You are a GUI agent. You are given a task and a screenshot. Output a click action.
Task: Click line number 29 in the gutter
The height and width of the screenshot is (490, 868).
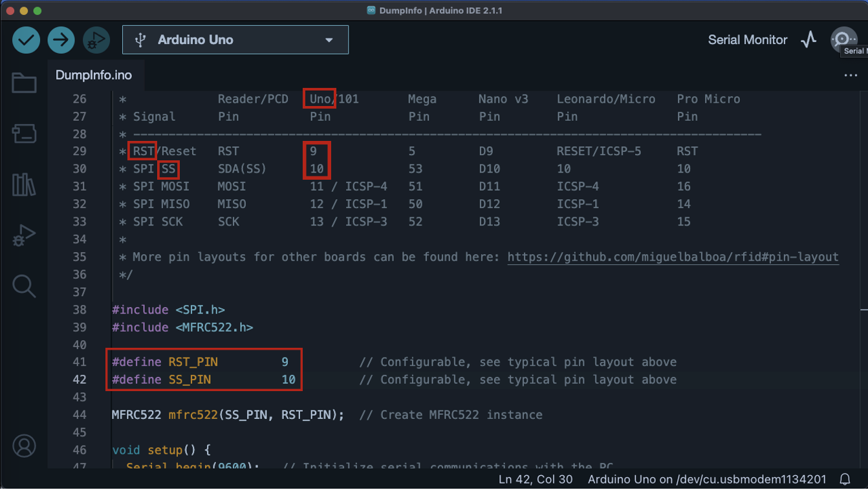[x=80, y=151]
